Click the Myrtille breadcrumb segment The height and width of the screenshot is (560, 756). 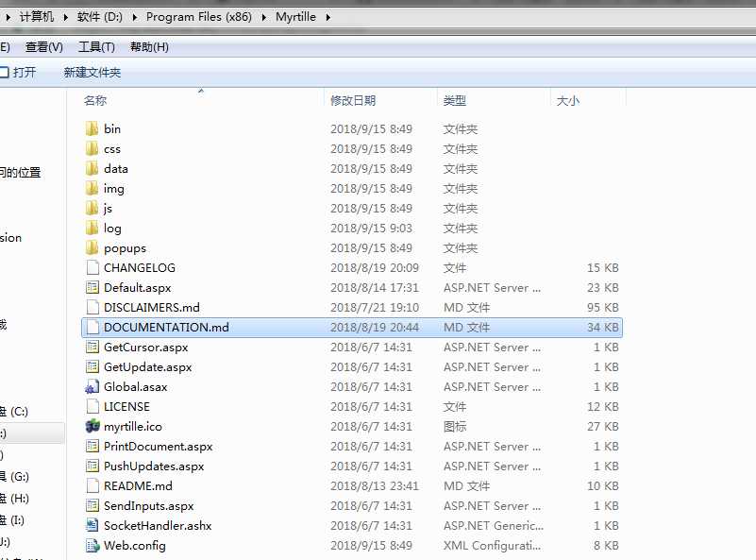pos(295,17)
